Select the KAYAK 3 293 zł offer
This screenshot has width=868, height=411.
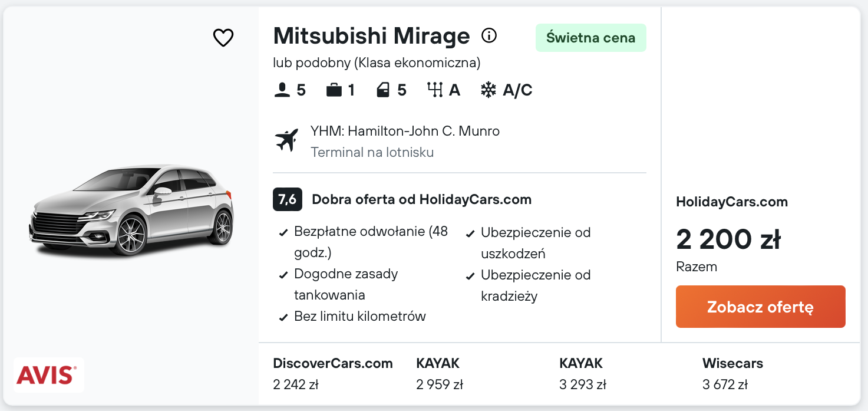point(582,374)
